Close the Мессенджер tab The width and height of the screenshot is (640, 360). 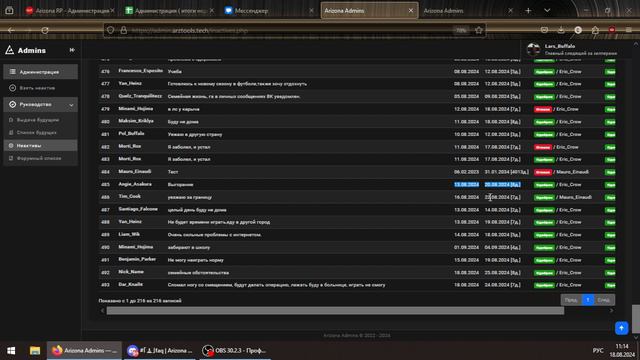(x=311, y=11)
